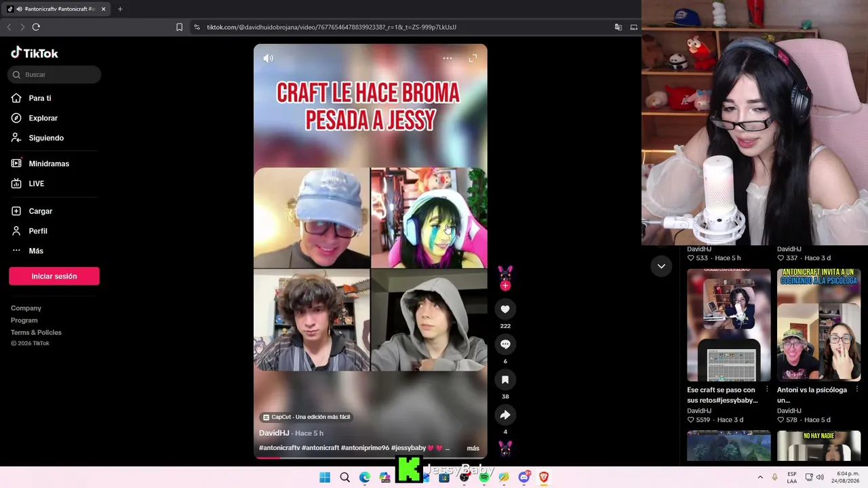The width and height of the screenshot is (868, 488).
Task: Open the Company footer link
Action: [x=26, y=308]
